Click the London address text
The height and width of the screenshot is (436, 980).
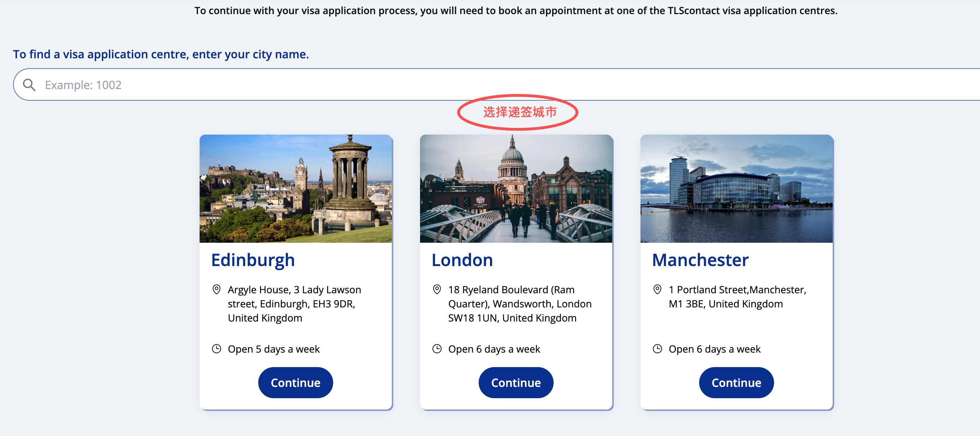point(519,304)
